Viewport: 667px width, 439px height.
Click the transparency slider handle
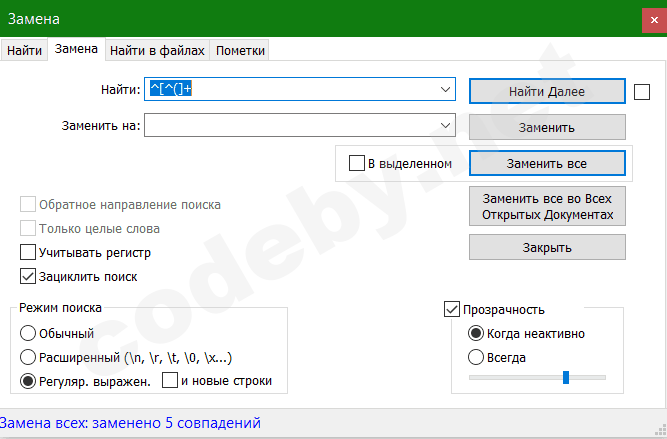tap(566, 377)
